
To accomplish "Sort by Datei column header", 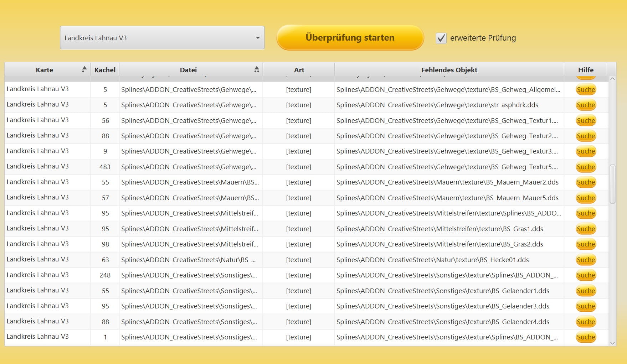I will coord(188,70).
